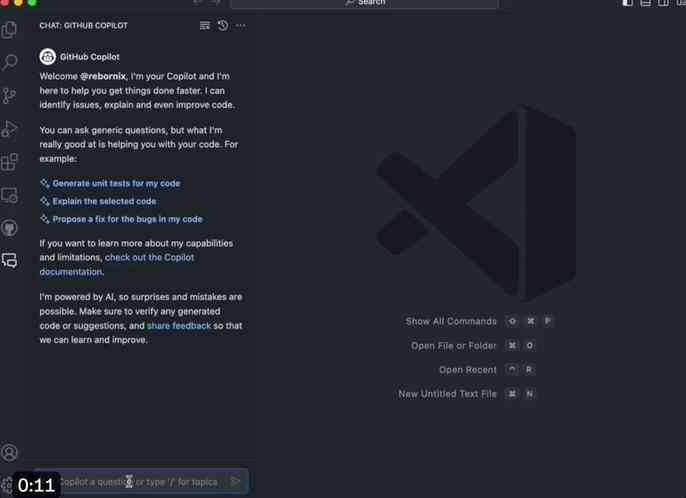Viewport: 686px width, 498px height.
Task: Click 'Propose a fix for the bugs' suggestion
Action: point(127,219)
